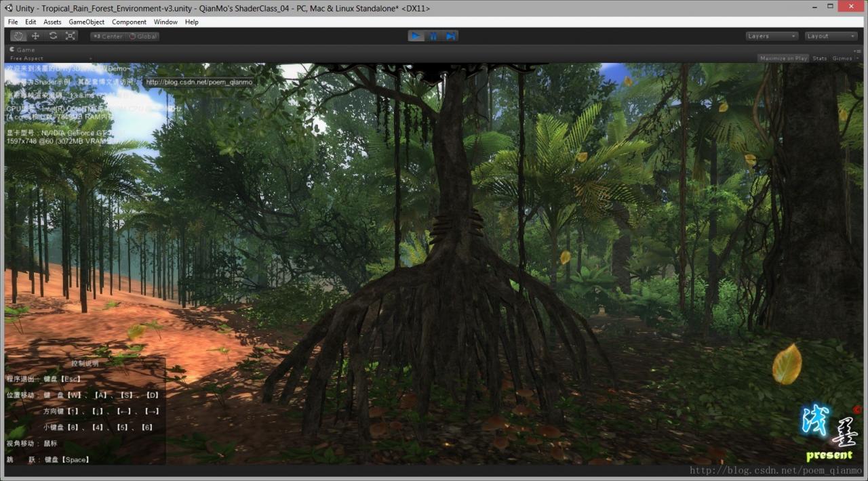This screenshot has width=868, height=481.
Task: Open the Assets menu
Action: click(52, 22)
